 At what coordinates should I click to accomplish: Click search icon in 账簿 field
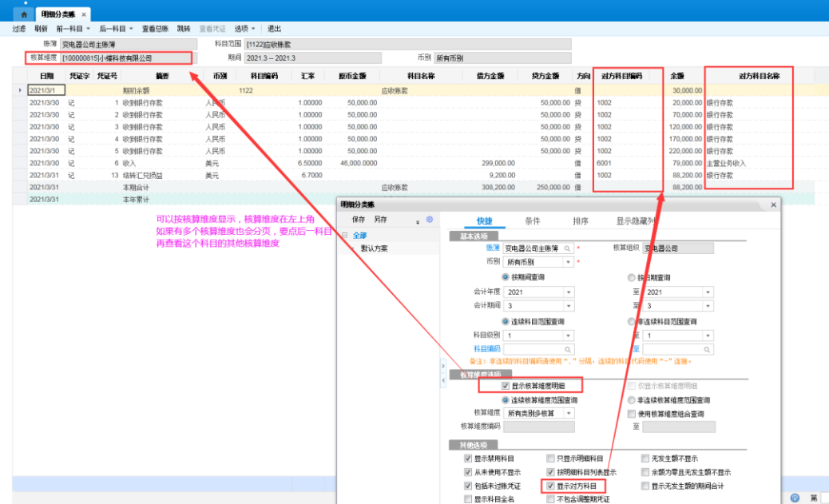click(x=568, y=248)
